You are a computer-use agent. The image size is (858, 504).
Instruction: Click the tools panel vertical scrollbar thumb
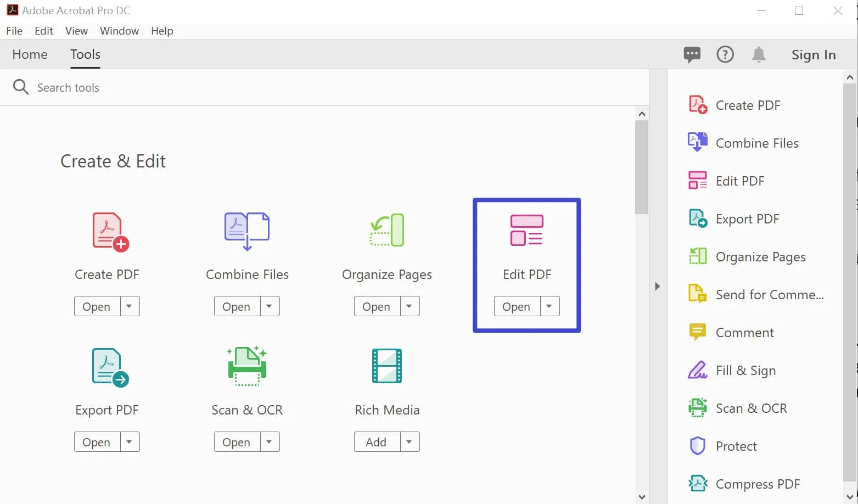pyautogui.click(x=642, y=167)
